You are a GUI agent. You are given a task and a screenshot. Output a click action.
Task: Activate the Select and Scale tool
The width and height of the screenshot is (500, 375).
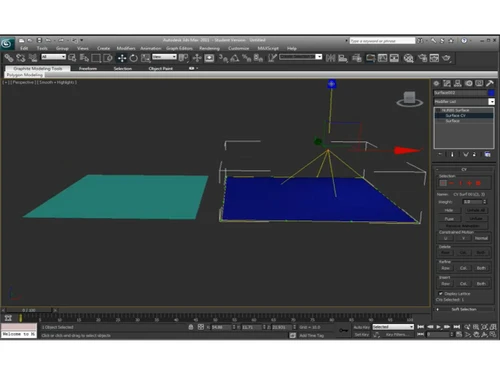point(146,58)
